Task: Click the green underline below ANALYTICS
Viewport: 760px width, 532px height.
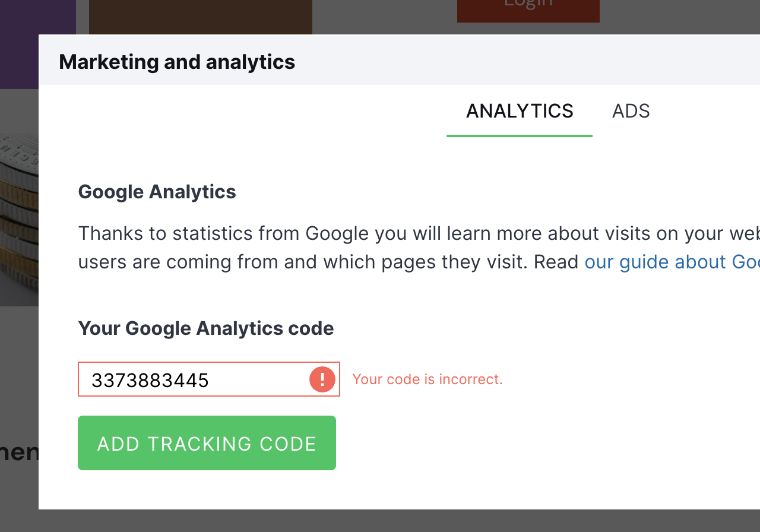Action: [x=520, y=135]
